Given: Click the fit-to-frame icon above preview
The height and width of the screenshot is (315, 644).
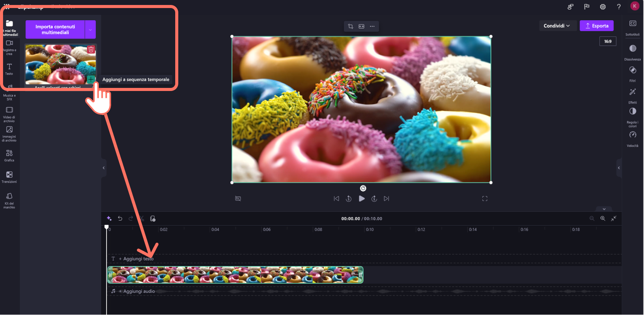Looking at the screenshot, I should tap(362, 26).
